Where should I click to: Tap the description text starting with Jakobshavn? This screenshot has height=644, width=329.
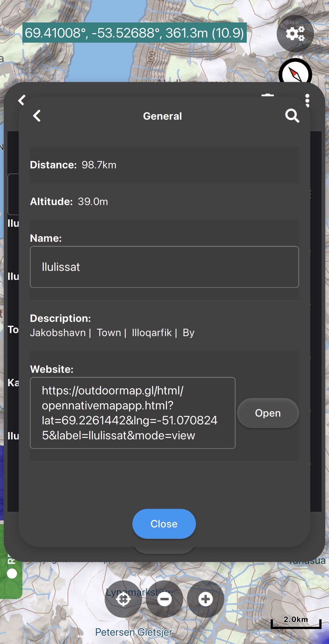coord(112,333)
